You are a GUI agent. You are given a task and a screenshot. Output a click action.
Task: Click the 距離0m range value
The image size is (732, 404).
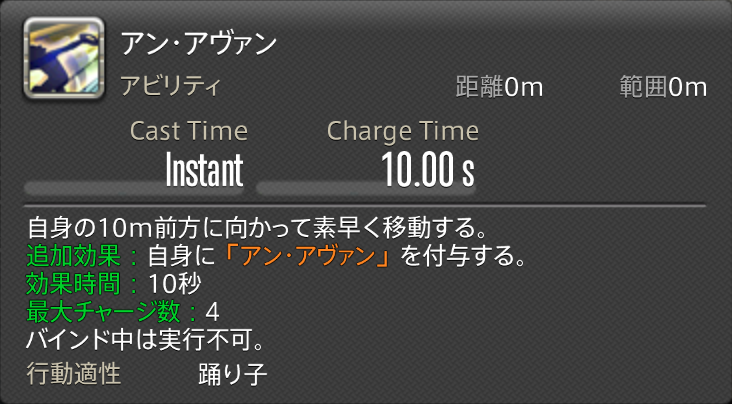(499, 87)
